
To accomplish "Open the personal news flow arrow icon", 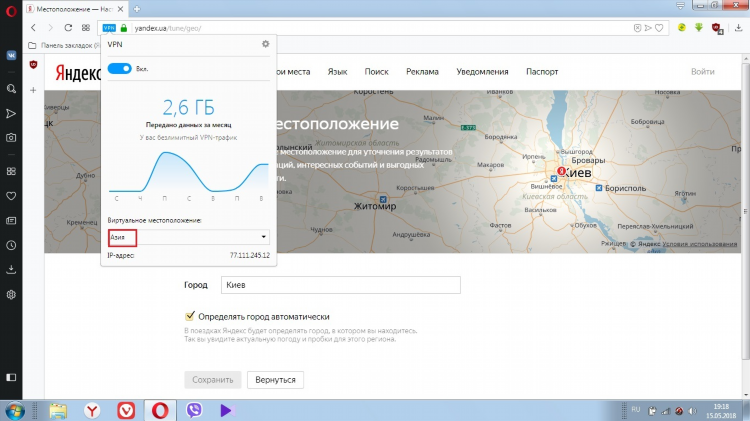I will (11, 113).
